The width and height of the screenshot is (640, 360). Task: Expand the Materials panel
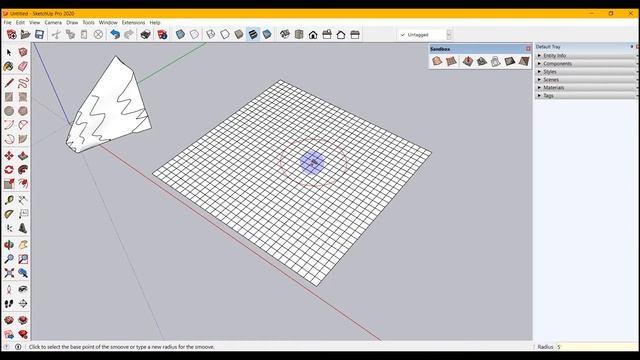[x=586, y=87]
